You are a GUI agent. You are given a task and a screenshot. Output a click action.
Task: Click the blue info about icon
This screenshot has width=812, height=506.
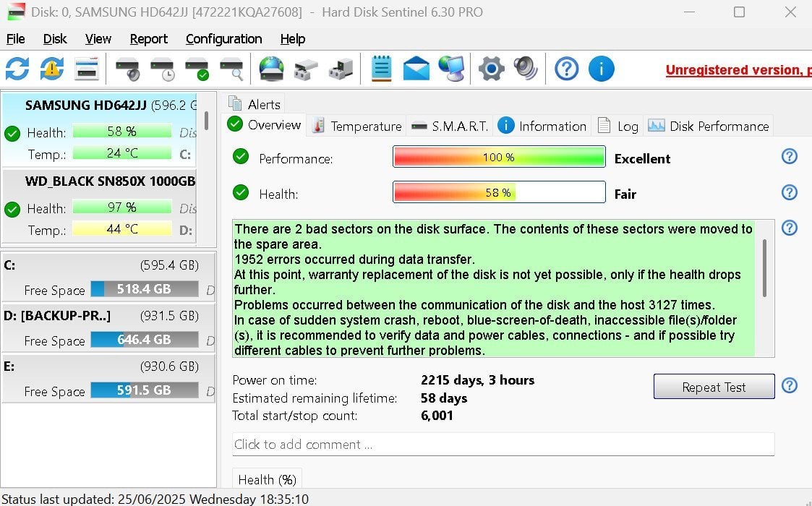[602, 69]
